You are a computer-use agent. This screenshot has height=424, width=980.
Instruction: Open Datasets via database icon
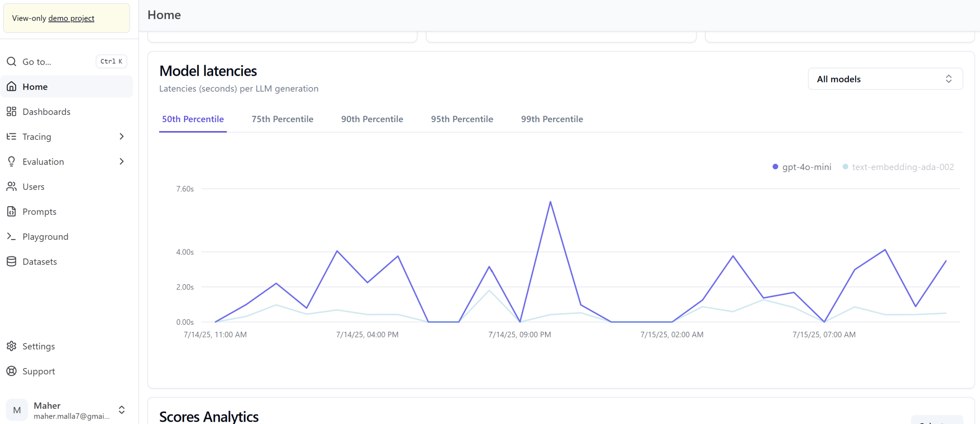point(11,261)
